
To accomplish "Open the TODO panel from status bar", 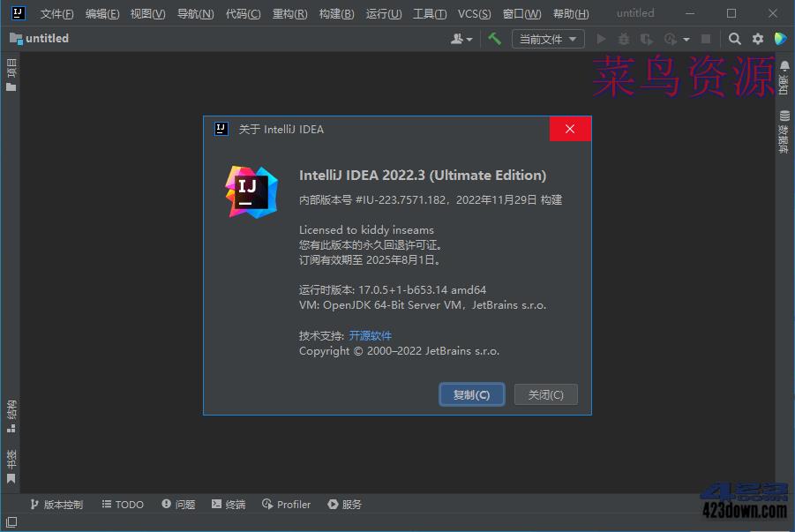I will (122, 504).
